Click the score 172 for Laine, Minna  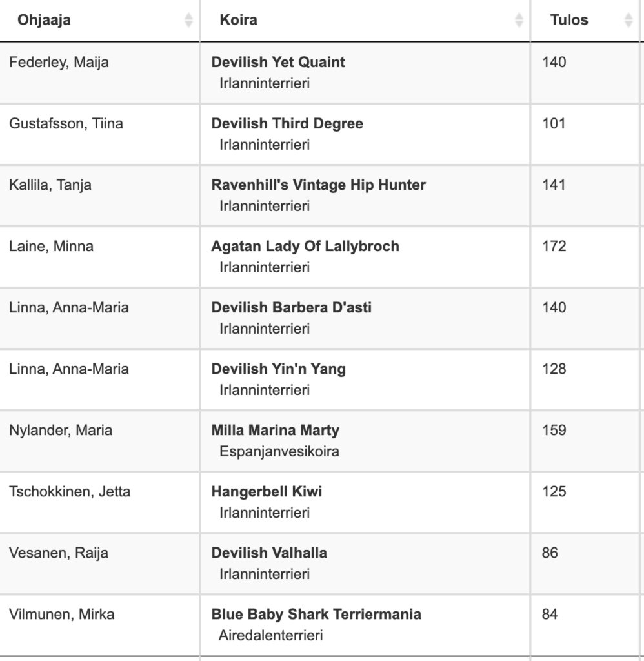(x=554, y=246)
